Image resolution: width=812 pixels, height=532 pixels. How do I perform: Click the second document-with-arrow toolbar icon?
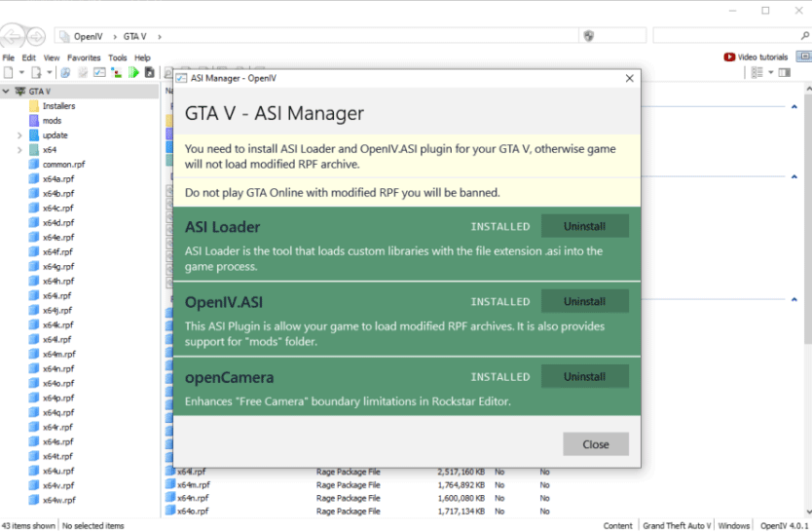pyautogui.click(x=36, y=72)
